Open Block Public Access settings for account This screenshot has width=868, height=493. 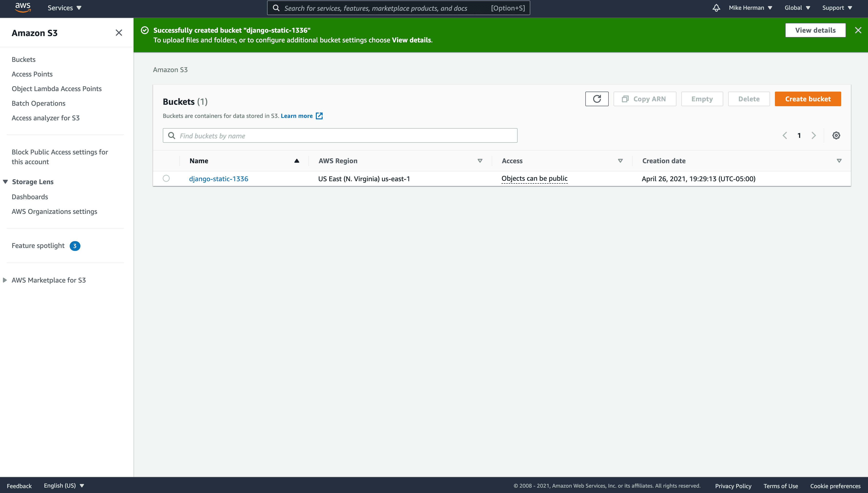[x=60, y=157]
